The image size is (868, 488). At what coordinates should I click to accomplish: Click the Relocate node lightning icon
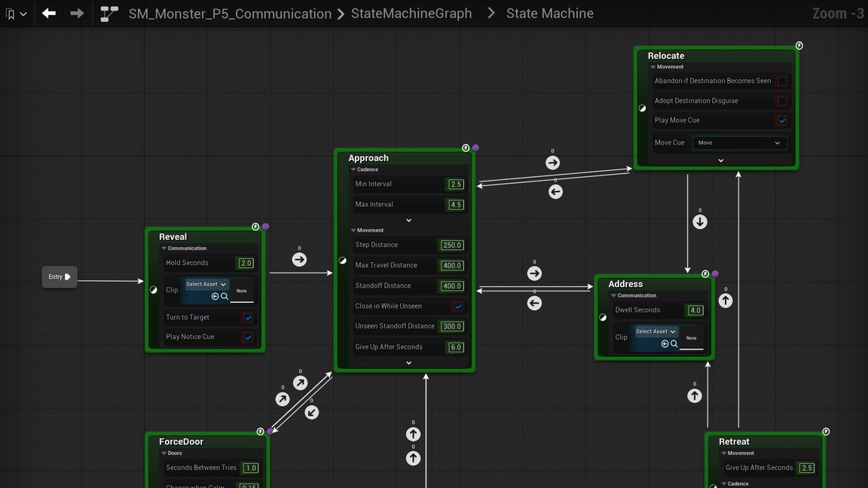799,45
